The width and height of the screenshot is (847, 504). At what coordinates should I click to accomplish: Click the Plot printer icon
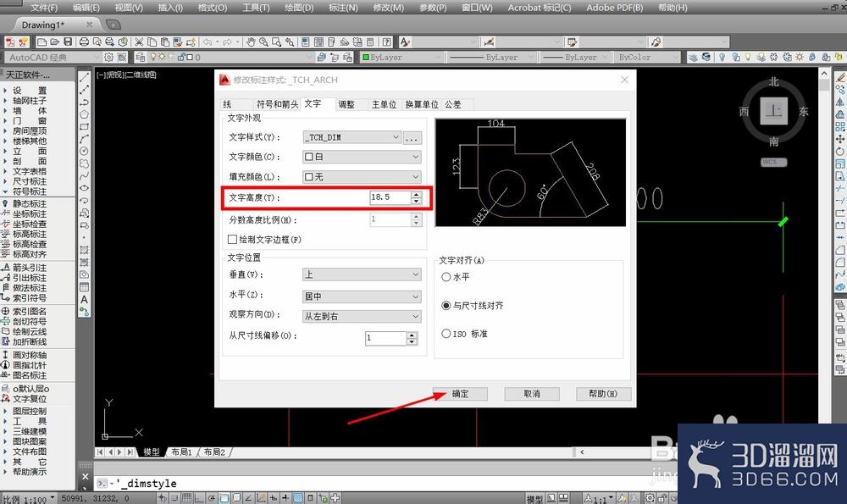[x=84, y=42]
